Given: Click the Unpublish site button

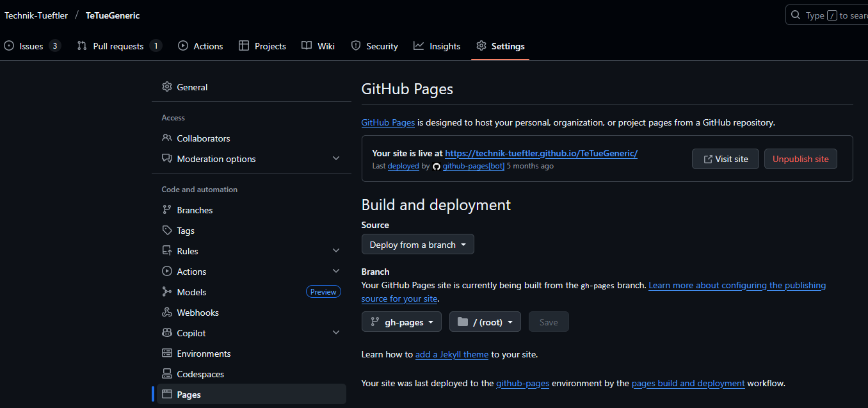Looking at the screenshot, I should (x=800, y=159).
